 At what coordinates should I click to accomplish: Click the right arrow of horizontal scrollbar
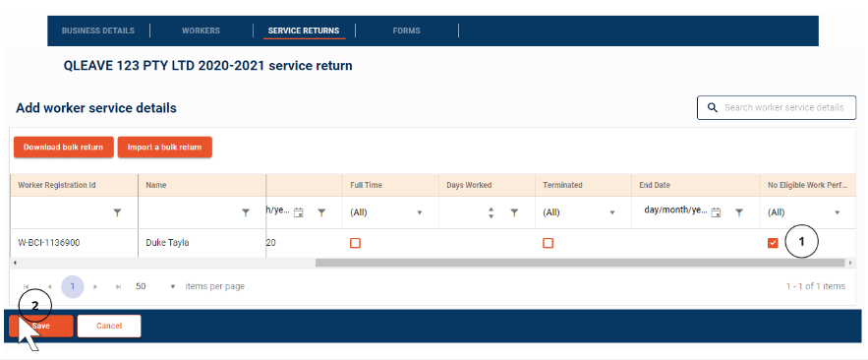[851, 263]
